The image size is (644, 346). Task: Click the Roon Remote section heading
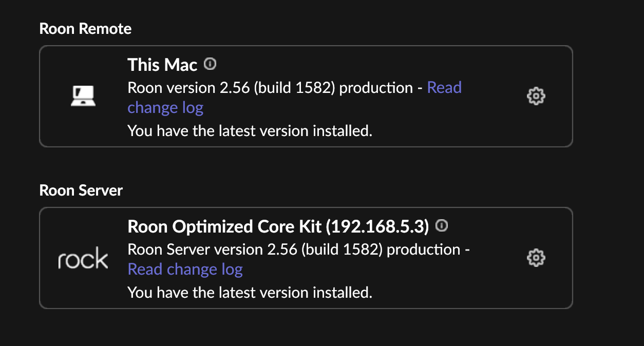click(85, 28)
